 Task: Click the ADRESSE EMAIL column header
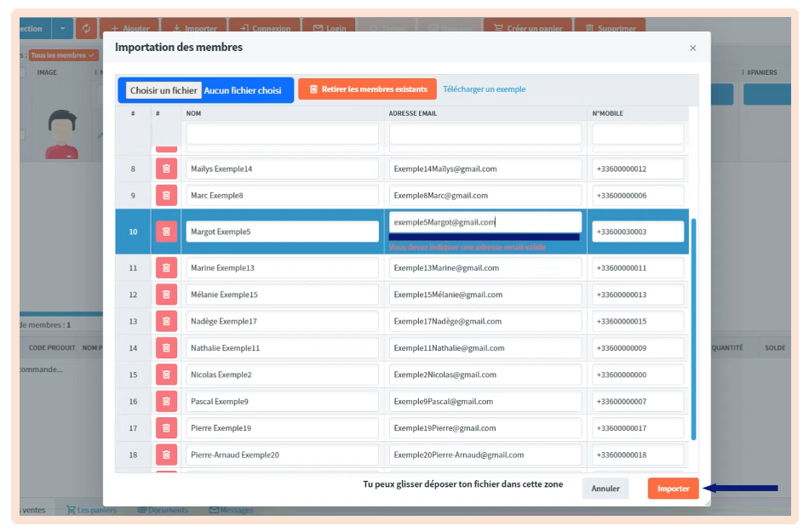point(413,113)
